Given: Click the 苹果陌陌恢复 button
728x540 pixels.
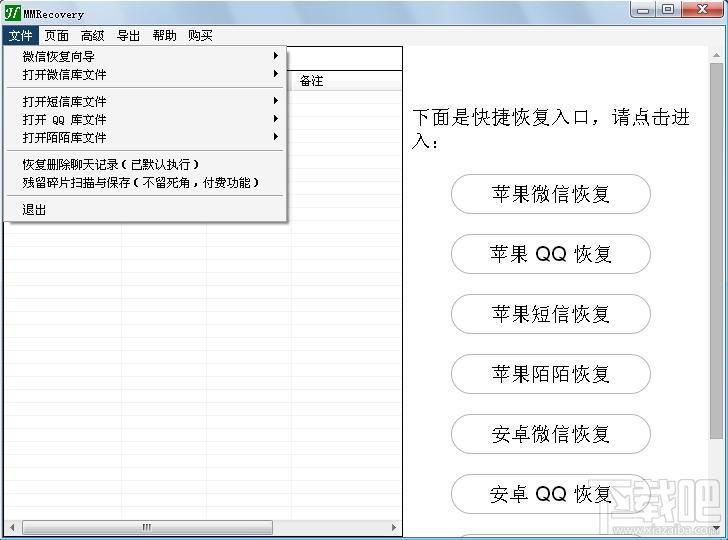Looking at the screenshot, I should tap(551, 374).
